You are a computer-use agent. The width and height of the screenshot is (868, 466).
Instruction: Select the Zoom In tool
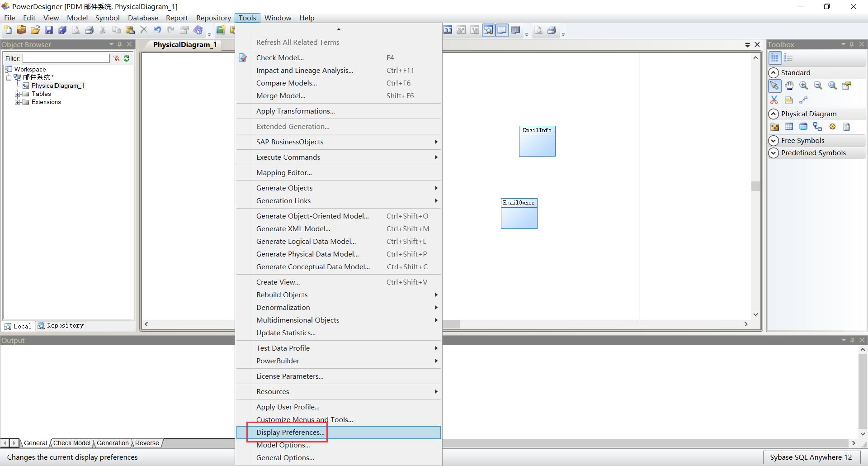pyautogui.click(x=804, y=86)
